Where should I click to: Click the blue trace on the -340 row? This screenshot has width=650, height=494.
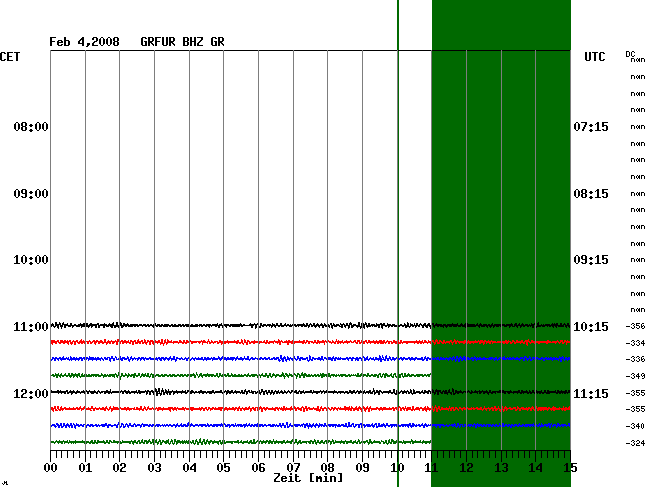pyautogui.click(x=310, y=425)
